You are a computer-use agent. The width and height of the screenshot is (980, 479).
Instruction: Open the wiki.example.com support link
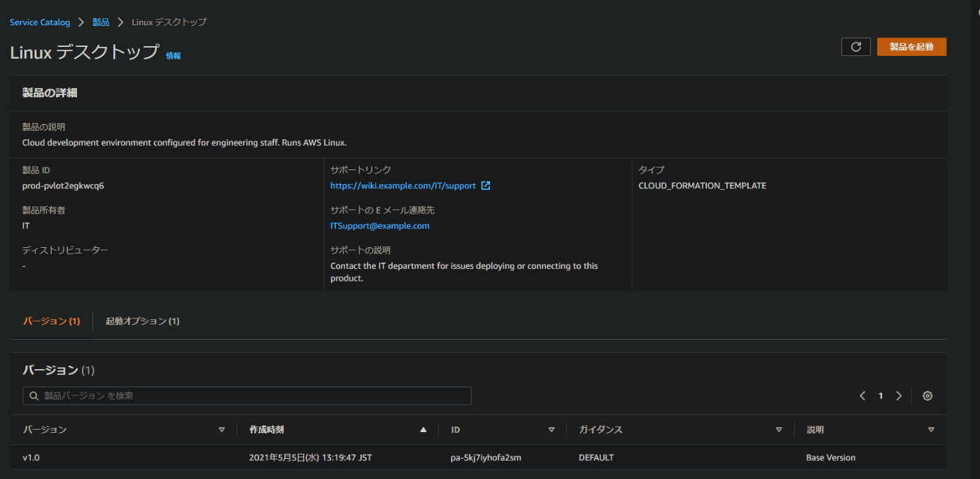403,186
